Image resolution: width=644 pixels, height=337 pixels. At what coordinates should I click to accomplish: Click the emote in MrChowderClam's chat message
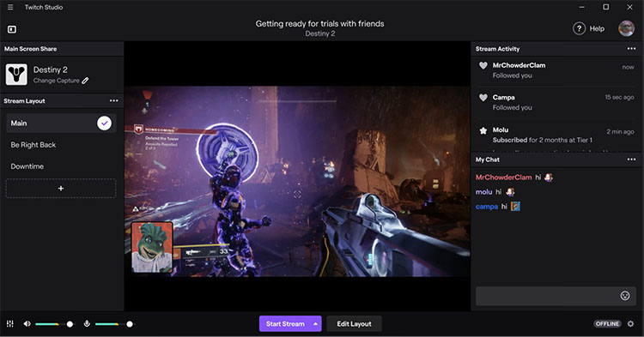[549, 178]
